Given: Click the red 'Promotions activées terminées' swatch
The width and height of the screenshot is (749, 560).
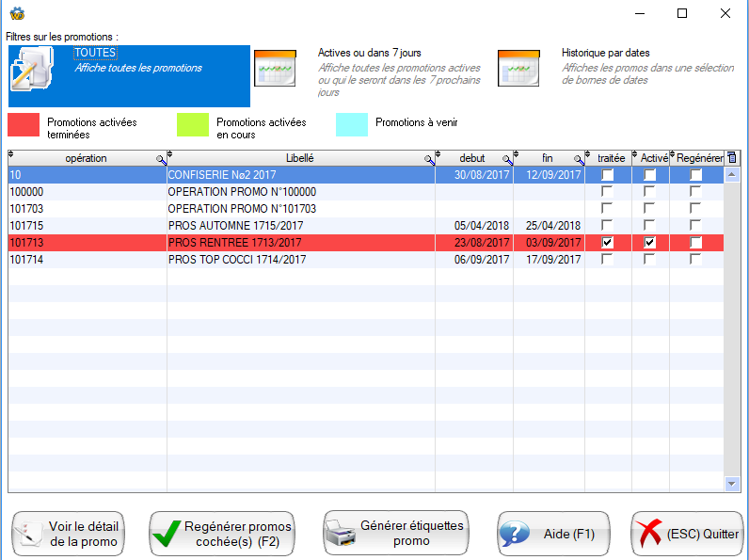Looking at the screenshot, I should pyautogui.click(x=24, y=125).
